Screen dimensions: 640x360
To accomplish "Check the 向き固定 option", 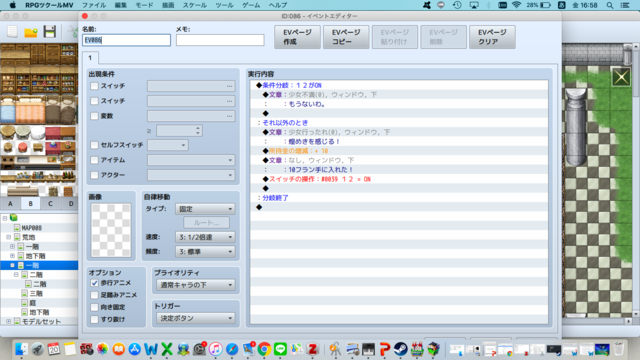I will pyautogui.click(x=95, y=307).
